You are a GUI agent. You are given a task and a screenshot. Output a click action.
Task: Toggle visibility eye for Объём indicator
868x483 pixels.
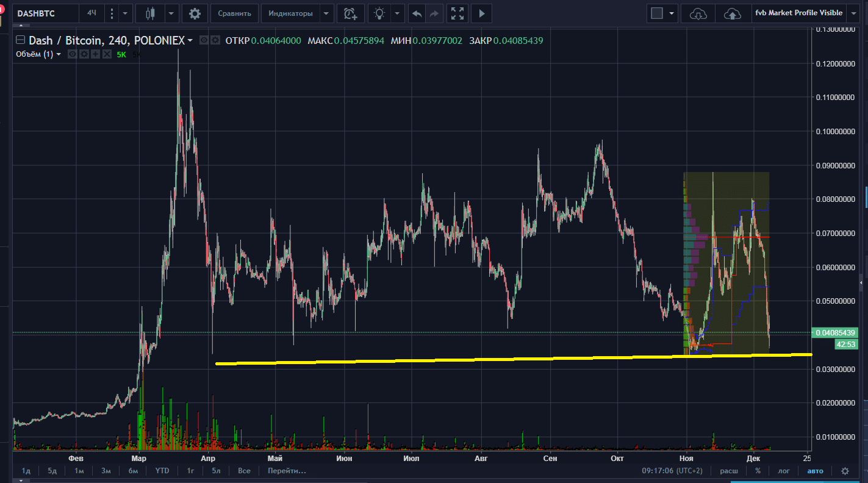coord(72,54)
